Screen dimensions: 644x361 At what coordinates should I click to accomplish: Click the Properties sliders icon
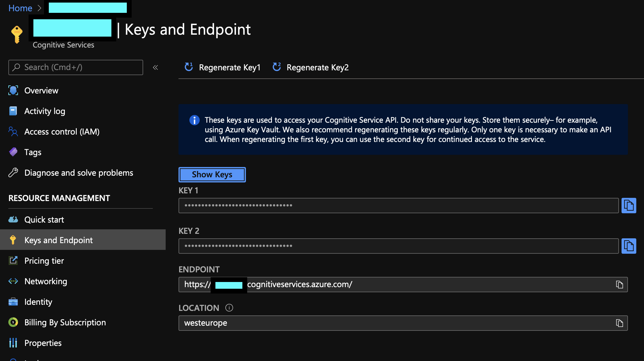13,343
